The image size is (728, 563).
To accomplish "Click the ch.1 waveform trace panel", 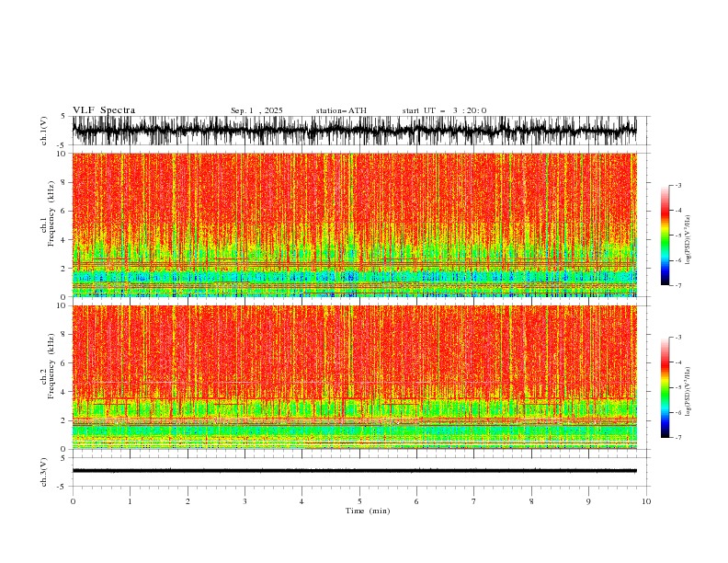I will click(354, 131).
